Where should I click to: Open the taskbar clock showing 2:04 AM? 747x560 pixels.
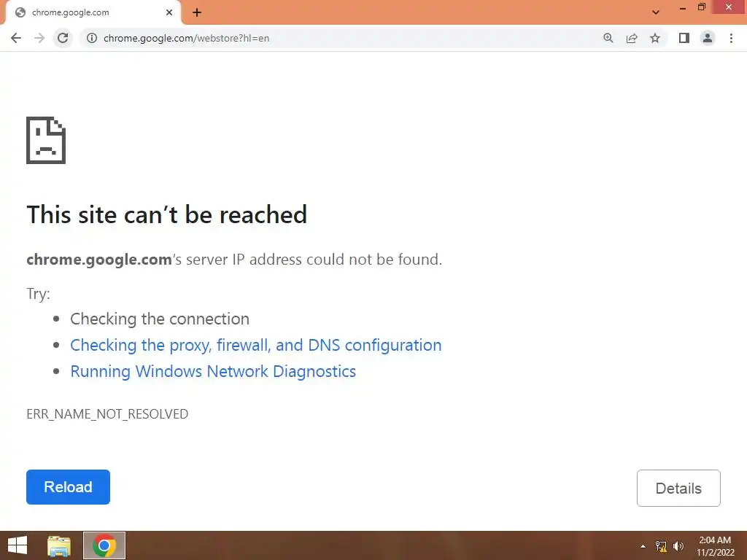pos(715,546)
